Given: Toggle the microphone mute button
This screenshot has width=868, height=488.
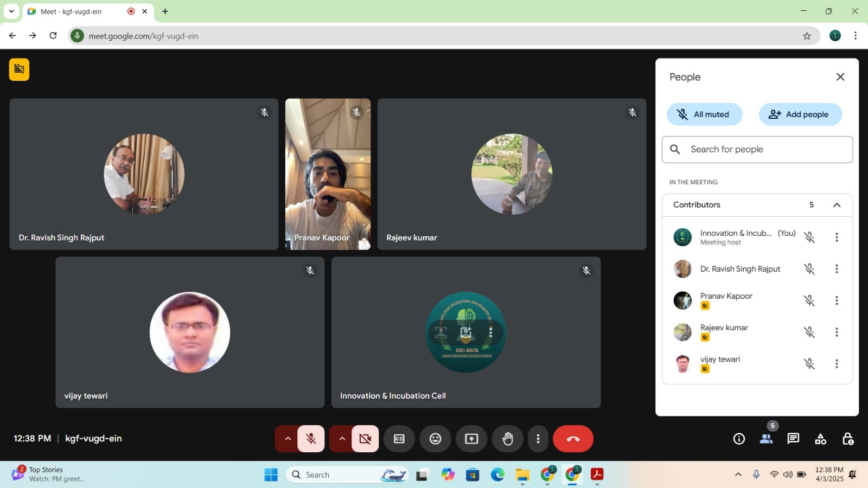Looking at the screenshot, I should click(311, 439).
